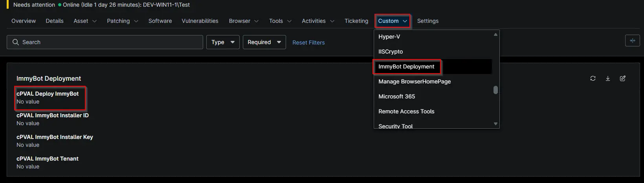Image resolution: width=644 pixels, height=183 pixels.
Task: Expand the Browser tab menu
Action: tap(244, 21)
